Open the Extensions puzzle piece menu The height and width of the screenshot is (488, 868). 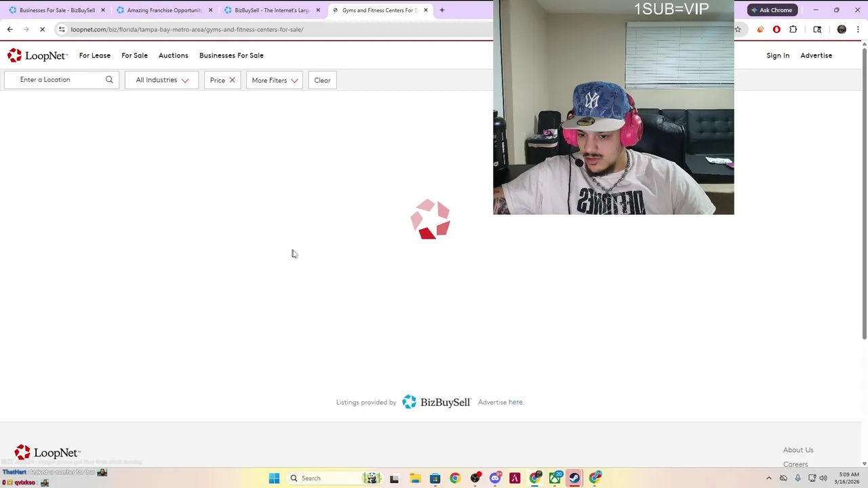point(793,29)
